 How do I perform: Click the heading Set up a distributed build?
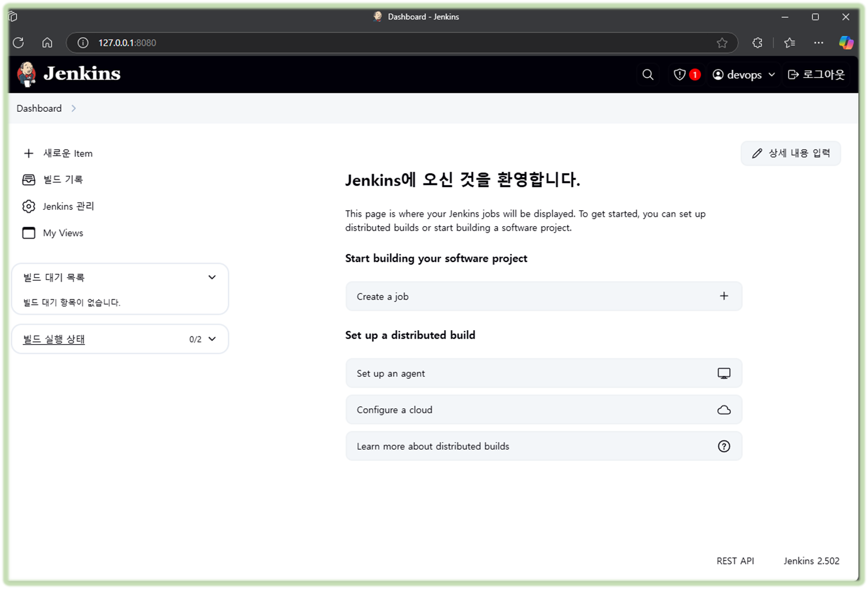(x=410, y=335)
